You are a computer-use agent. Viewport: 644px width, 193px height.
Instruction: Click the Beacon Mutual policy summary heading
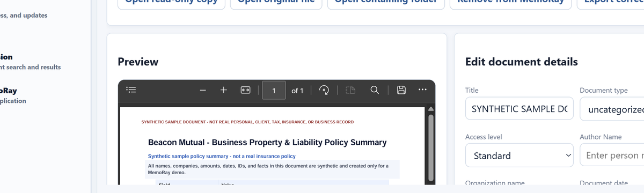[267, 143]
